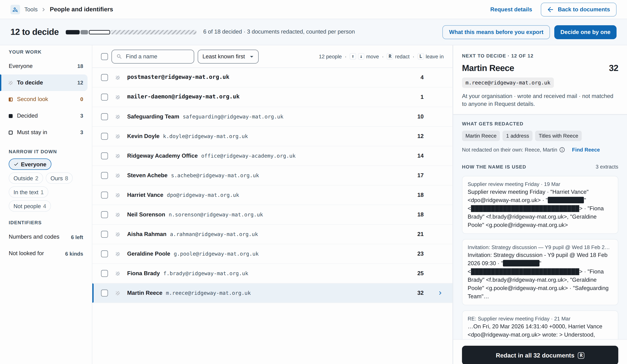Click the hatched status icon beside Kevin Doyle

118,136
